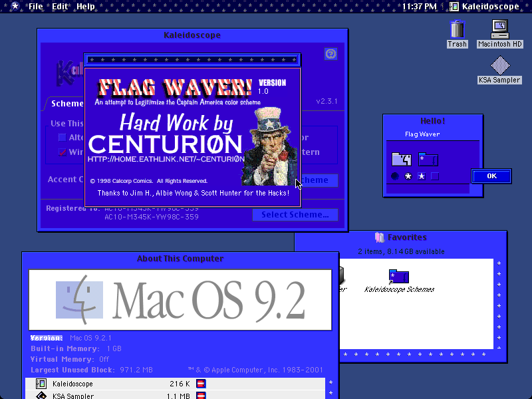Click the Built-in Memory value 1 GB

tap(114, 348)
